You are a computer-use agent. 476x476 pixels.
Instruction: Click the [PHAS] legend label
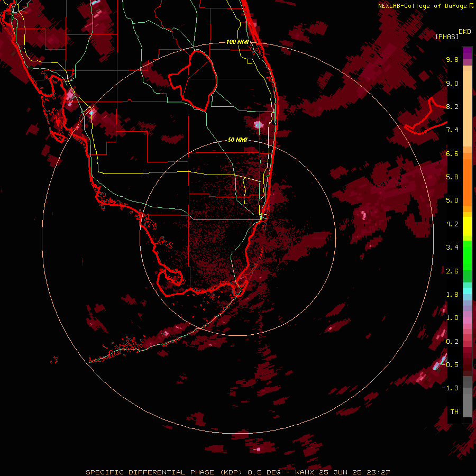447,36
